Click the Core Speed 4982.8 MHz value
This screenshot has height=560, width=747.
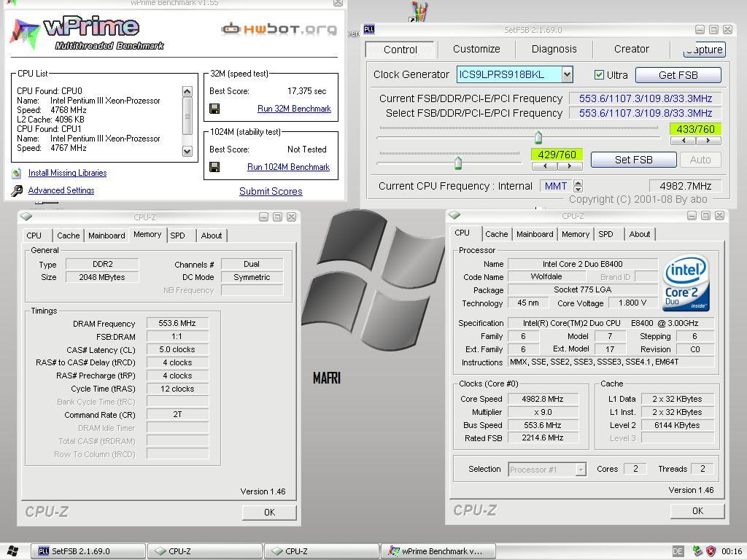543,399
